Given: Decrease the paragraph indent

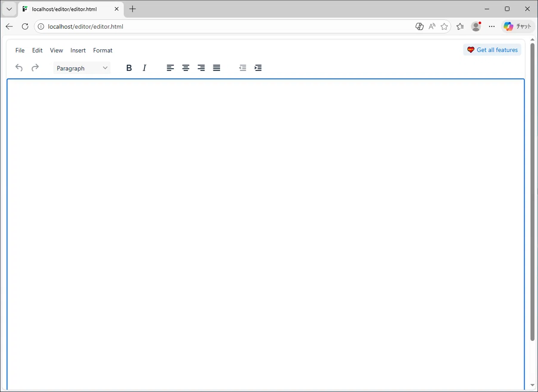Looking at the screenshot, I should click(x=243, y=68).
